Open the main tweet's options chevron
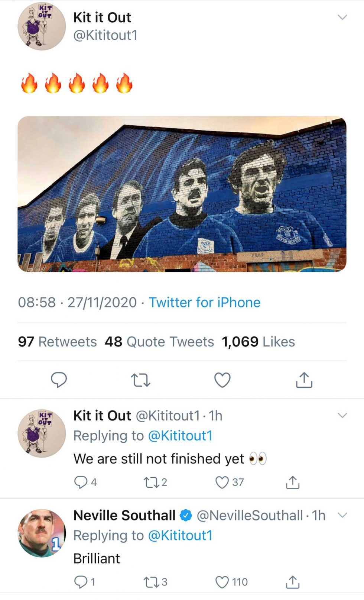The height and width of the screenshot is (600, 364). click(x=342, y=17)
